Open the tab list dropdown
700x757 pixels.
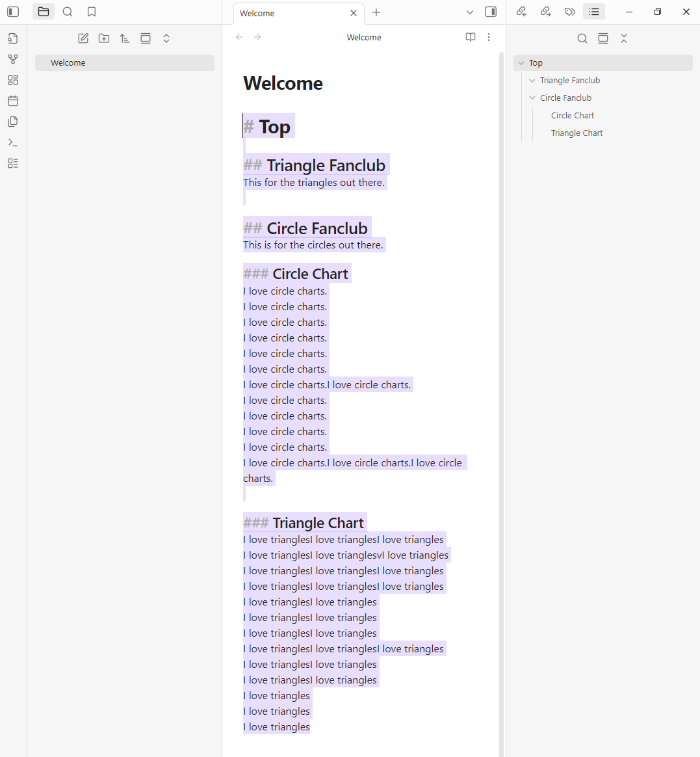[470, 12]
